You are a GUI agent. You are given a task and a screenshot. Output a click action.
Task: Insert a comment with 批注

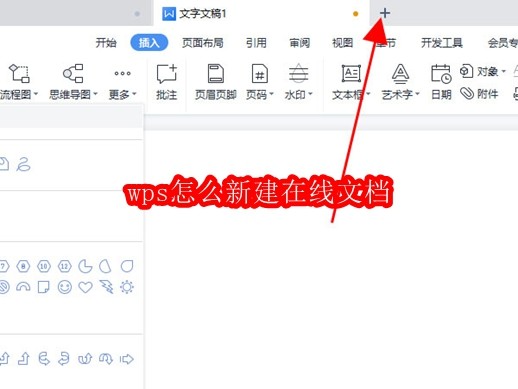(166, 82)
